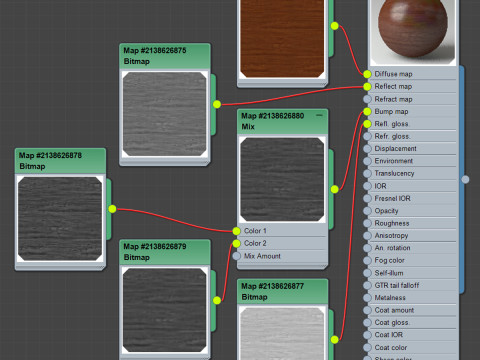The width and height of the screenshot is (480, 360).
Task: Click the Refract map input socket
Action: [x=367, y=99]
